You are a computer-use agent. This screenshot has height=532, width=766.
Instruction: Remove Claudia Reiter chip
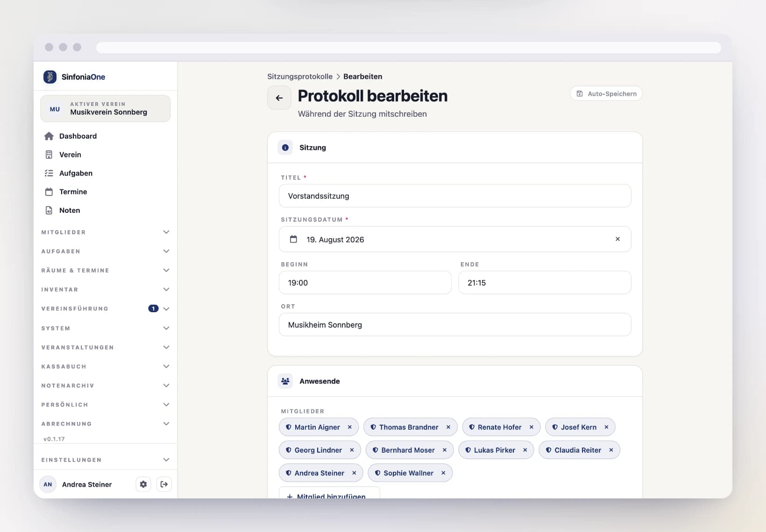(611, 450)
